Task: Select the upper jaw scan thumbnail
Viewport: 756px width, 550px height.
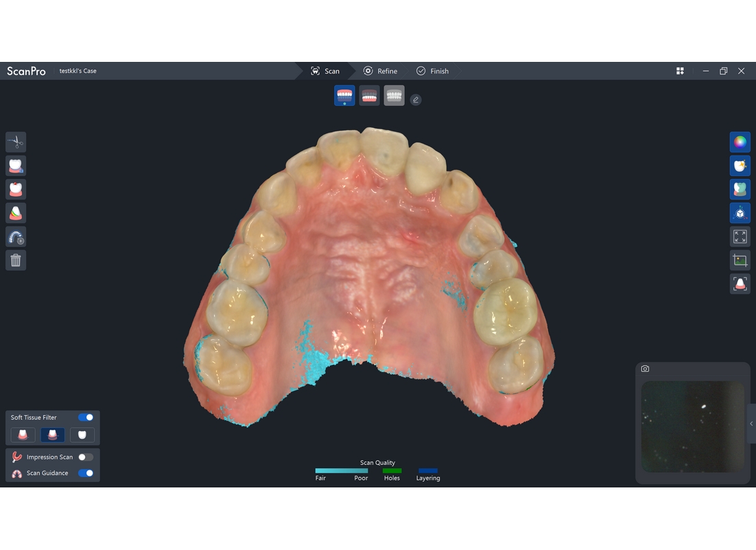Action: point(344,96)
